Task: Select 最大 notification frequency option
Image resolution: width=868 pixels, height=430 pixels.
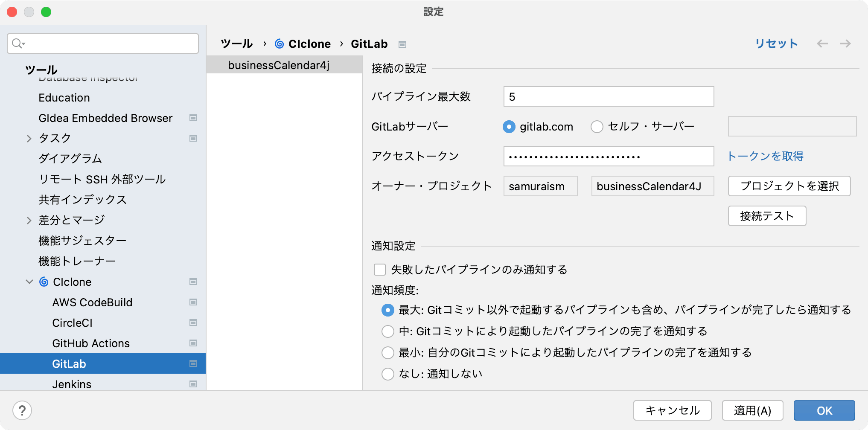Action: pyautogui.click(x=387, y=310)
